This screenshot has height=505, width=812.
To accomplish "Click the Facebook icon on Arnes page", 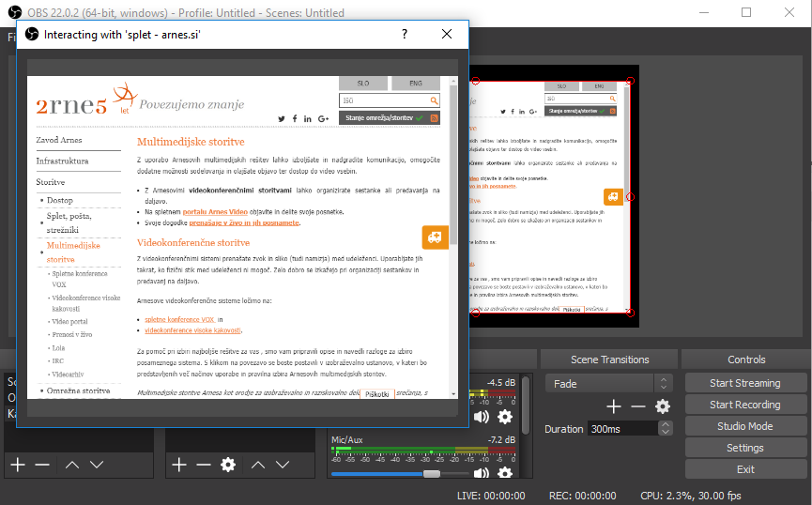I will 295,118.
